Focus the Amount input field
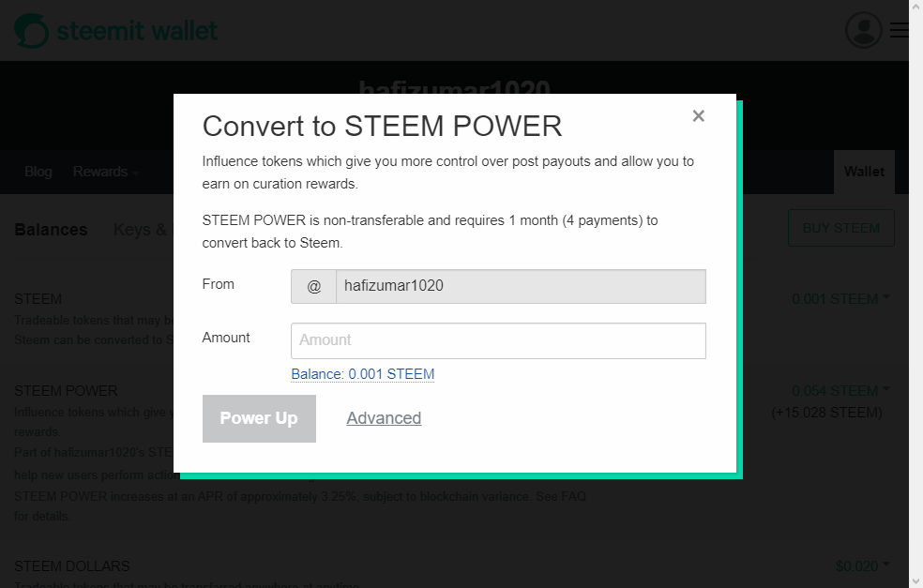Screen dimensions: 923x588 click(x=498, y=340)
